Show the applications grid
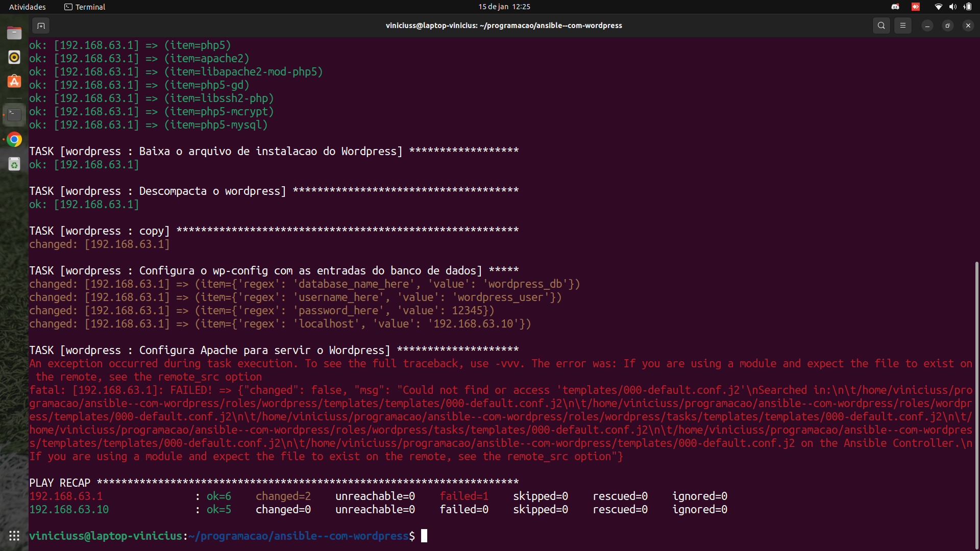Screen dimensions: 980x551 [14, 536]
